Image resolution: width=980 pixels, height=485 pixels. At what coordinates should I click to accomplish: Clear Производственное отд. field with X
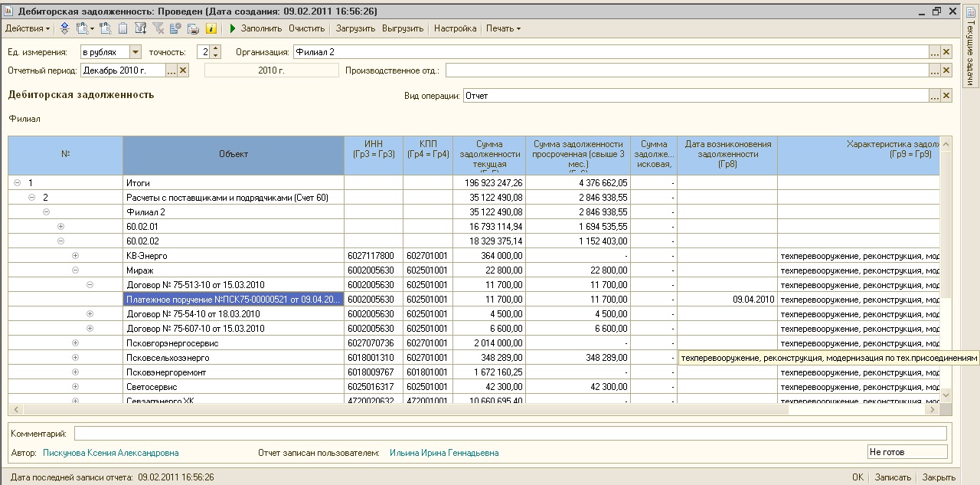tap(946, 70)
